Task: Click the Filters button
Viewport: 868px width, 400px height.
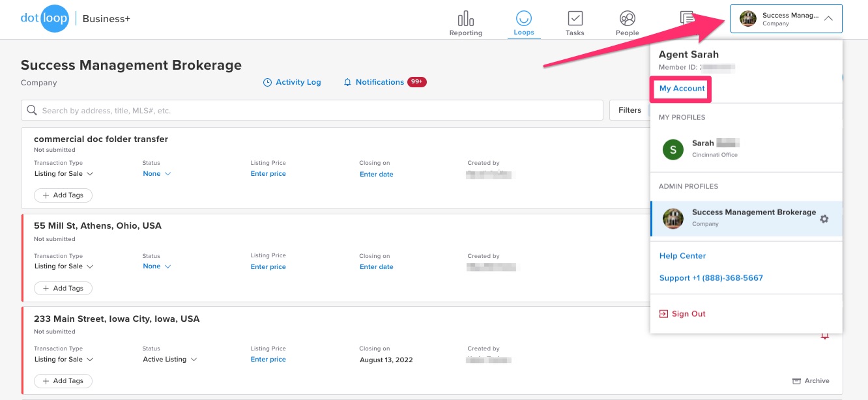Action: click(629, 110)
